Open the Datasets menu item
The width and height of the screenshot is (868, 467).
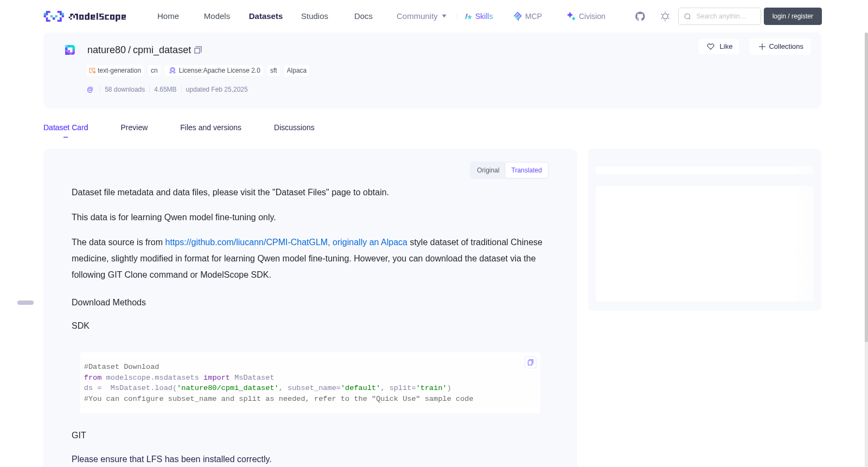coord(266,16)
